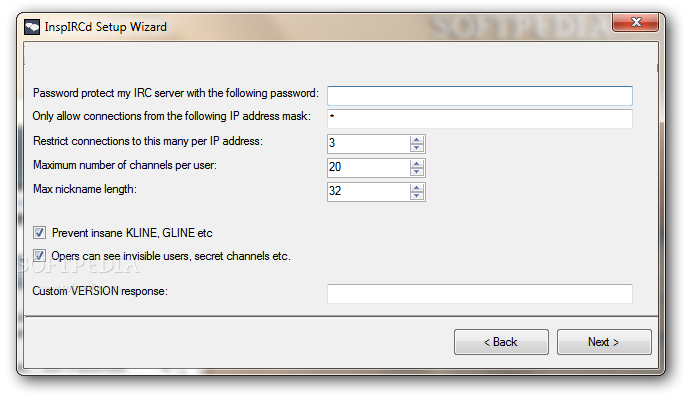686x396 pixels.
Task: Lower max nickname length using down arrow
Action: click(x=416, y=196)
